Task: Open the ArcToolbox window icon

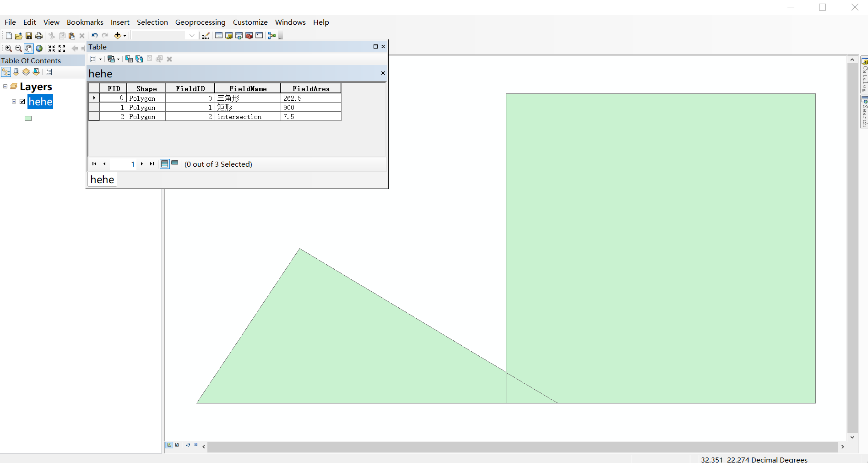Action: pos(249,35)
